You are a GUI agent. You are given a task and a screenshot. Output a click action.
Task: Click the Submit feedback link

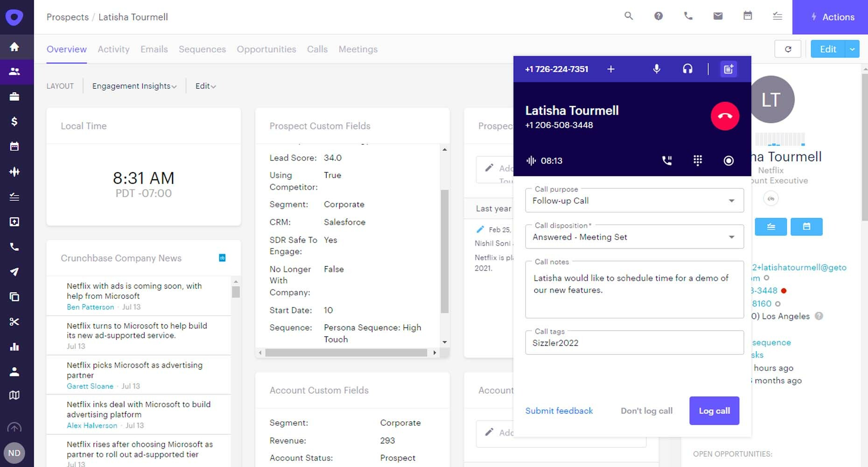[x=559, y=411]
